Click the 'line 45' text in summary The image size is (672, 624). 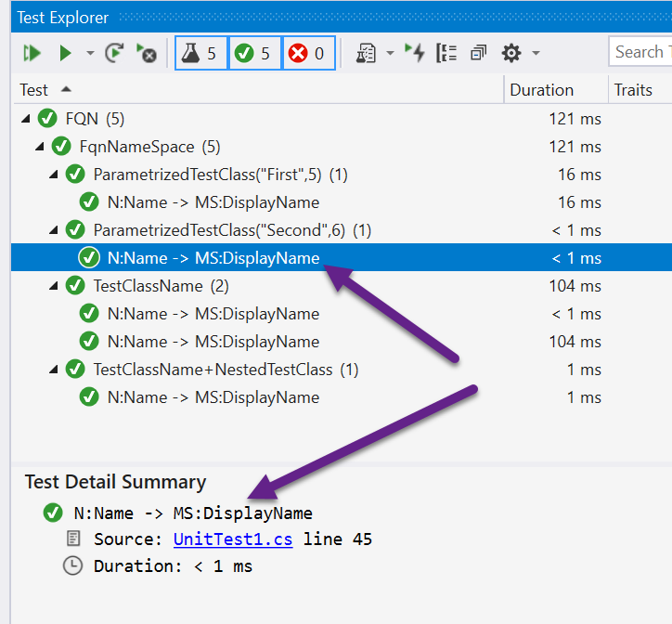pyautogui.click(x=338, y=539)
